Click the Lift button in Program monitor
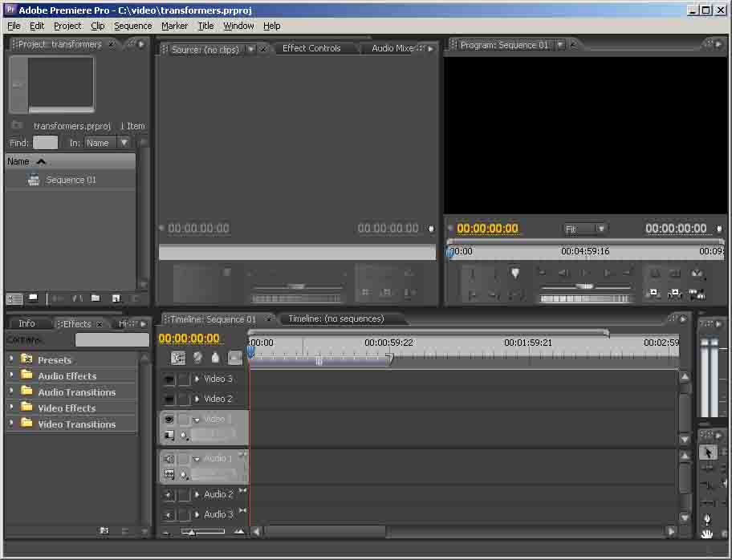Viewport: 732px width, 560px height. coord(654,294)
